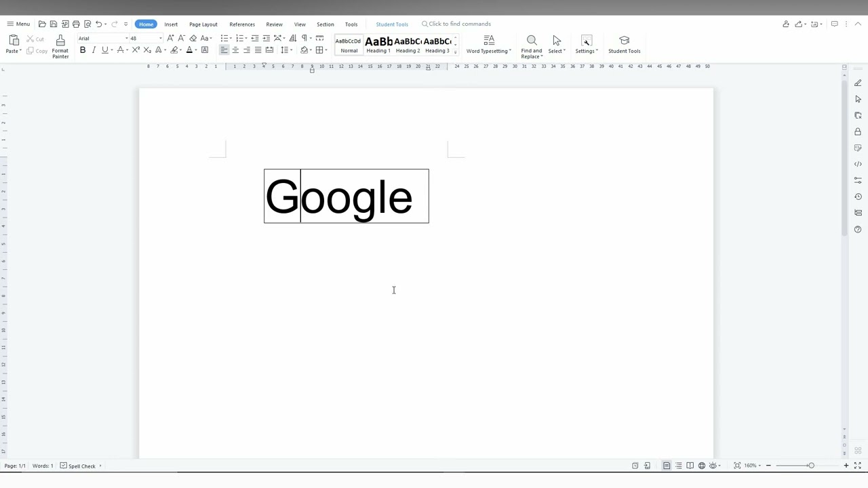The image size is (868, 488).
Task: Click the Paste clipboard icon
Action: coord(14,41)
